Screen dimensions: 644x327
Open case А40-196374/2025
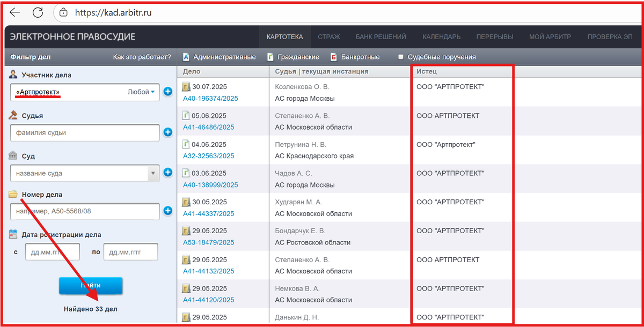210,99
